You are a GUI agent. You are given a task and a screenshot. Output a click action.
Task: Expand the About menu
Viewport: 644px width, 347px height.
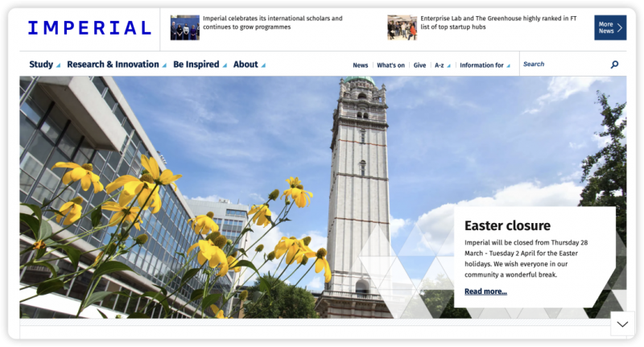click(250, 64)
